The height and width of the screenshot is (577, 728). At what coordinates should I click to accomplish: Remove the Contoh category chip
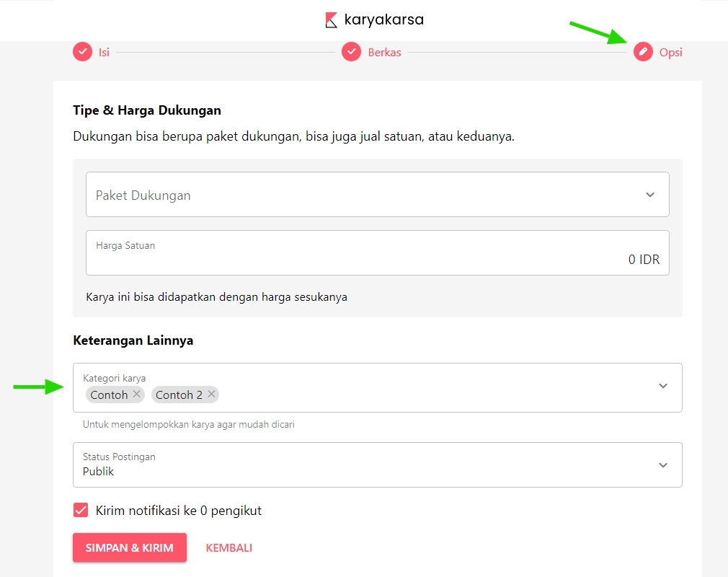pyautogui.click(x=137, y=394)
